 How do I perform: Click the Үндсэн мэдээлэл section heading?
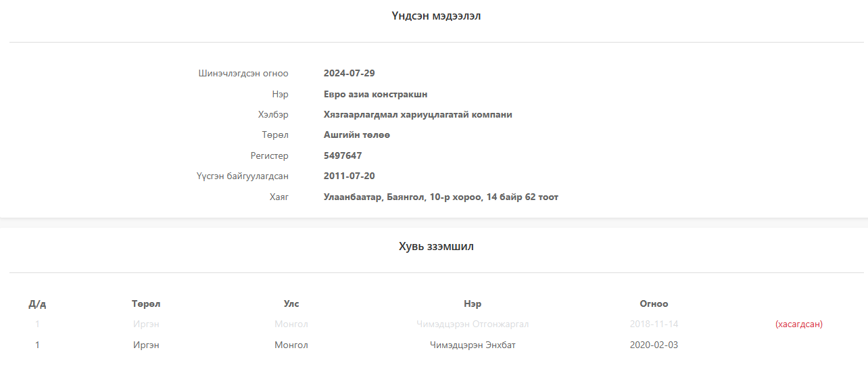[x=435, y=16]
